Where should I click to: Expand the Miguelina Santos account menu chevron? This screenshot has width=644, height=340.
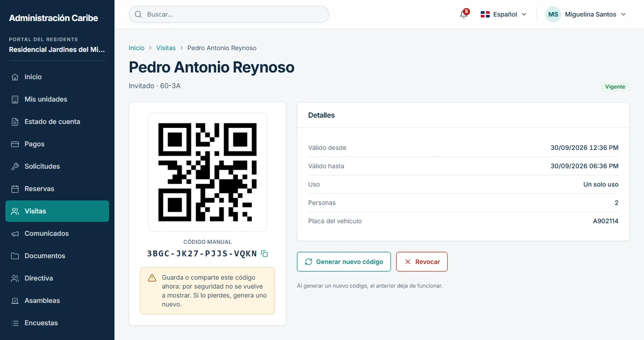pos(623,14)
